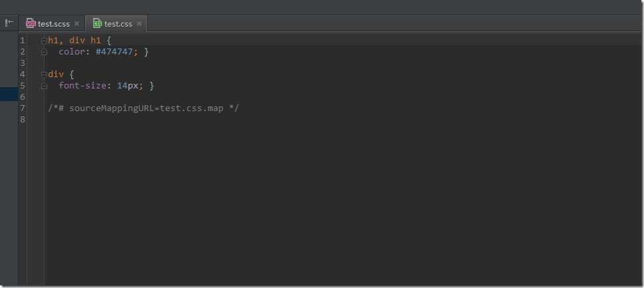Click the fold end marker beside font-size line

coord(44,85)
